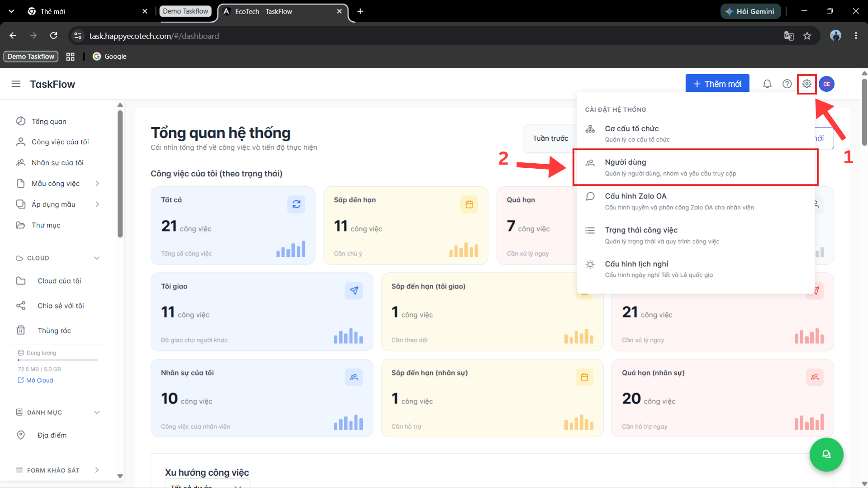Select Cơ cấu tổ chức menu item
Image resolution: width=868 pixels, height=488 pixels.
[695, 133]
